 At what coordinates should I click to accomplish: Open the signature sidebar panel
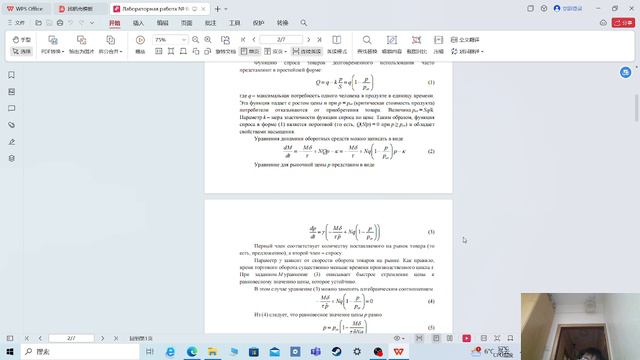tap(11, 142)
